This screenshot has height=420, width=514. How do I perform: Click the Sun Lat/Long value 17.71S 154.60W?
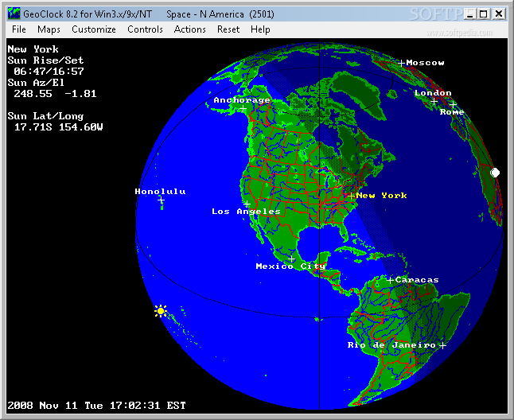click(58, 127)
